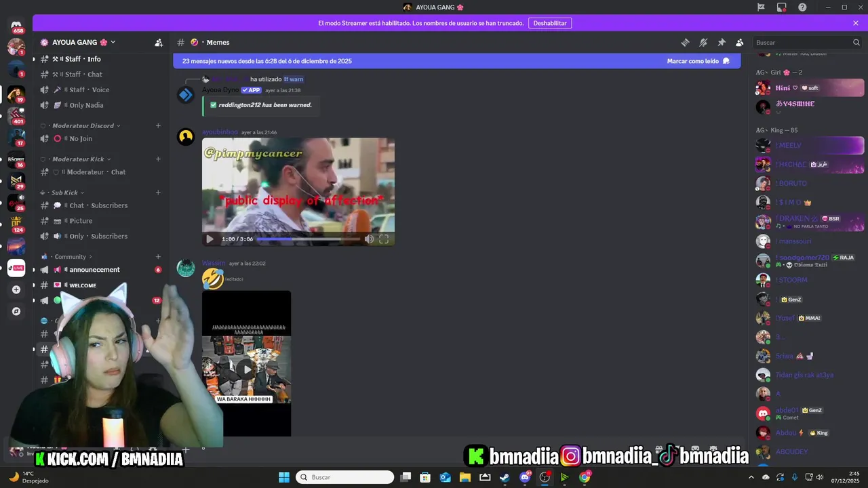Join the Staff · Voice channel
This screenshot has height=488, width=868.
click(x=100, y=89)
